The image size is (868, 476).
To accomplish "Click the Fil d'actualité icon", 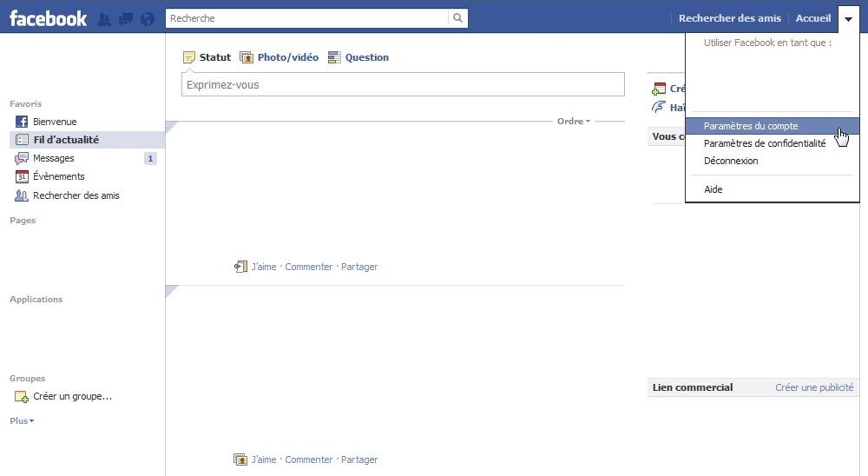I will 23,140.
